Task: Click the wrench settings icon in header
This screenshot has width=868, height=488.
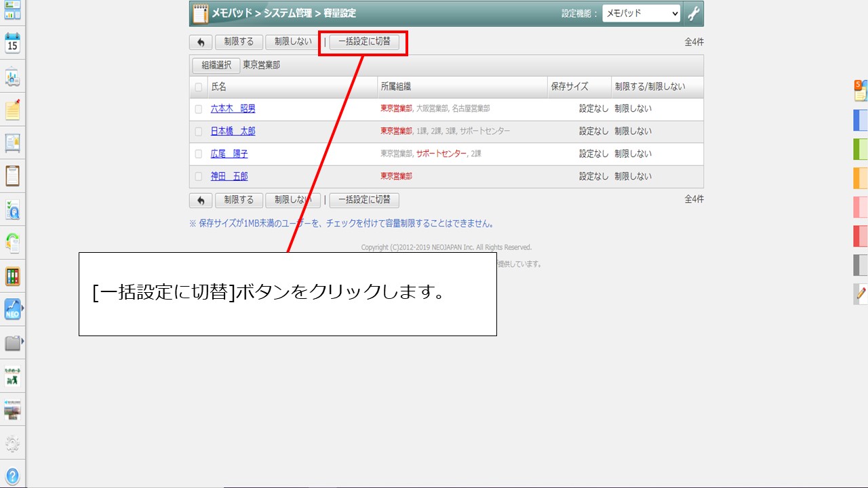Action: [693, 13]
